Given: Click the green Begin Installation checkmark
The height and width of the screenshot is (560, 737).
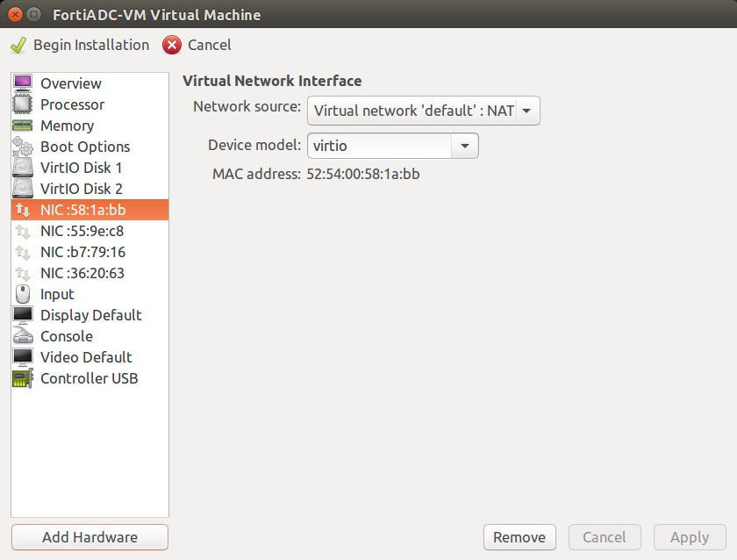Looking at the screenshot, I should [18, 45].
